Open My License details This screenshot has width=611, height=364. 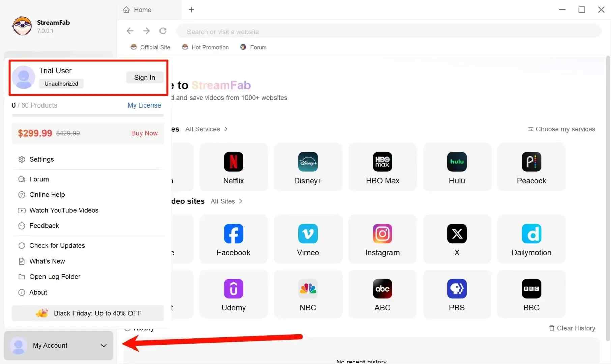(x=144, y=105)
